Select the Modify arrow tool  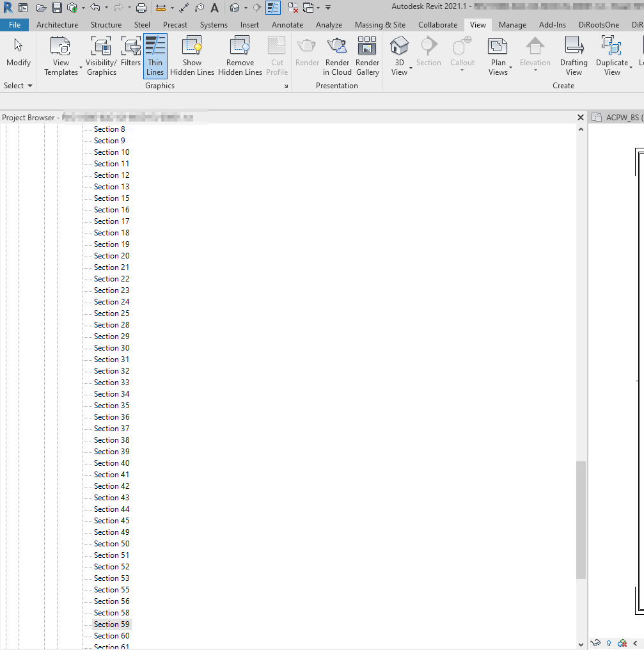click(19, 52)
